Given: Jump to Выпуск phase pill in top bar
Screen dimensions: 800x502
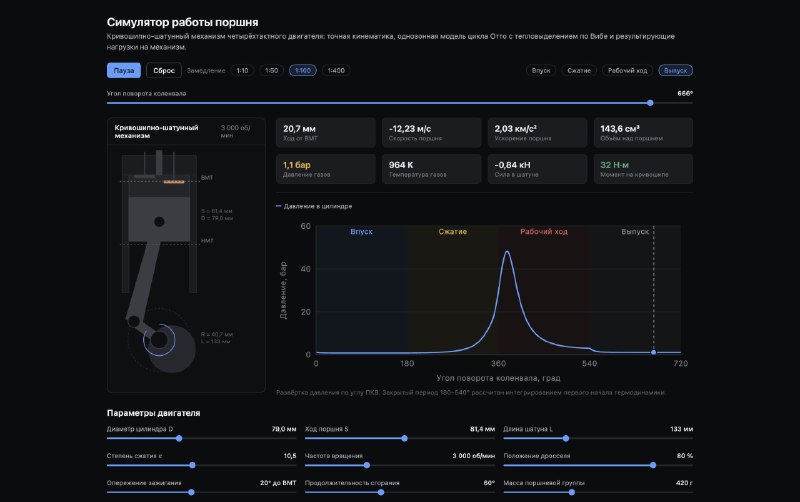Looking at the screenshot, I should tap(676, 70).
